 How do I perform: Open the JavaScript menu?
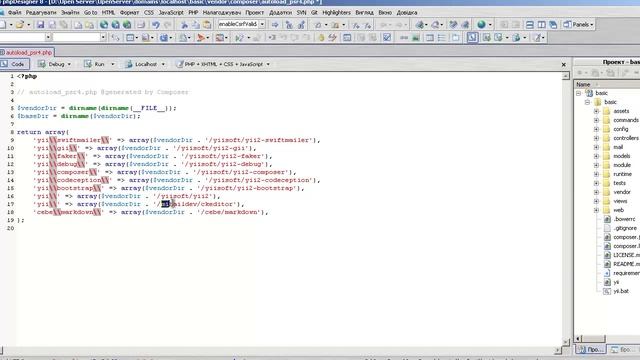(171, 13)
